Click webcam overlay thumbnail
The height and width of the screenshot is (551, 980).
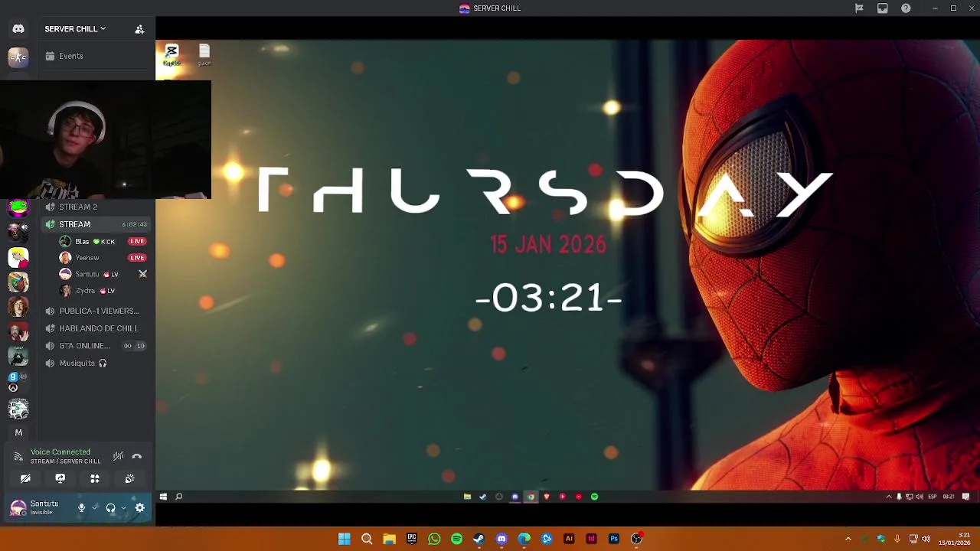point(106,140)
